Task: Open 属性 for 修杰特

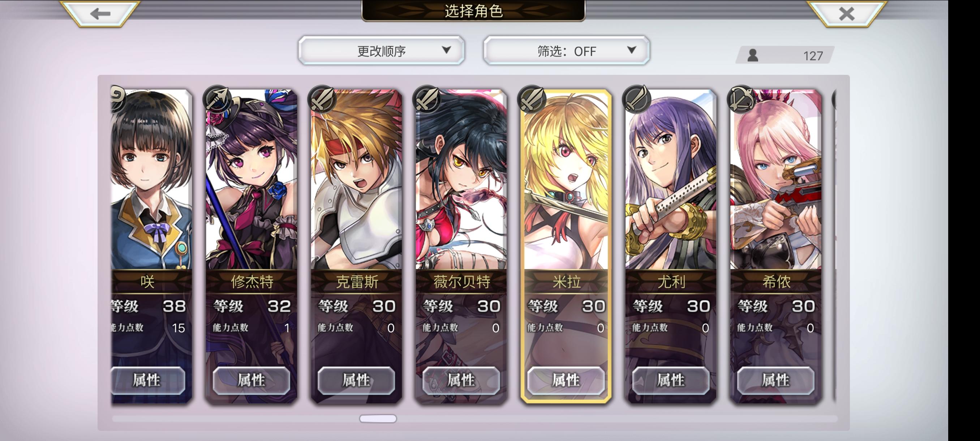Action: point(251,380)
